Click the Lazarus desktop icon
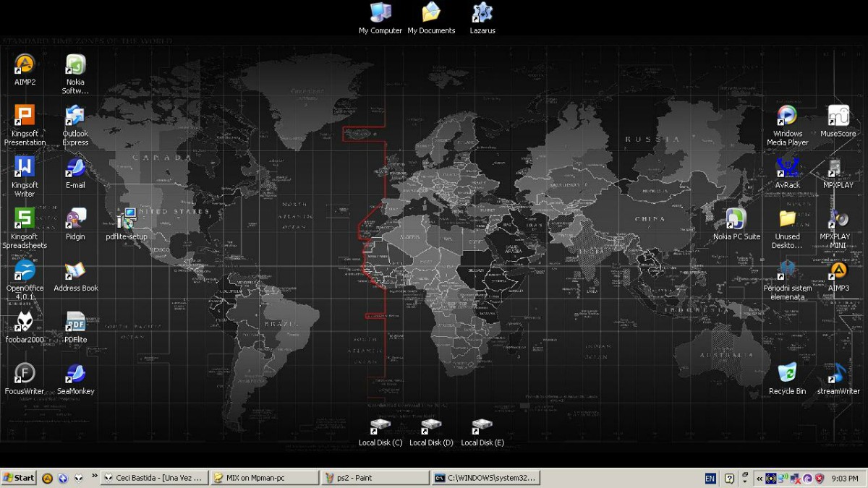Screen dimensions: 868x488 tap(482, 13)
